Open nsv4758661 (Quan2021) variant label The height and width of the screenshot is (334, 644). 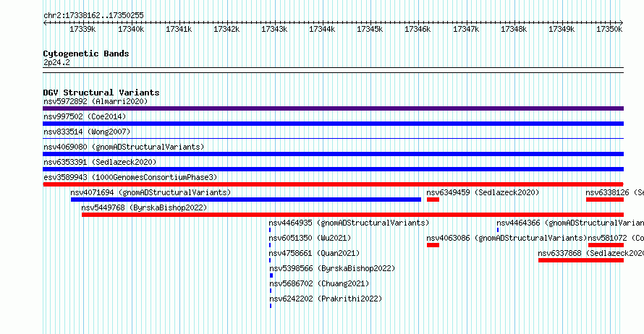tap(314, 253)
